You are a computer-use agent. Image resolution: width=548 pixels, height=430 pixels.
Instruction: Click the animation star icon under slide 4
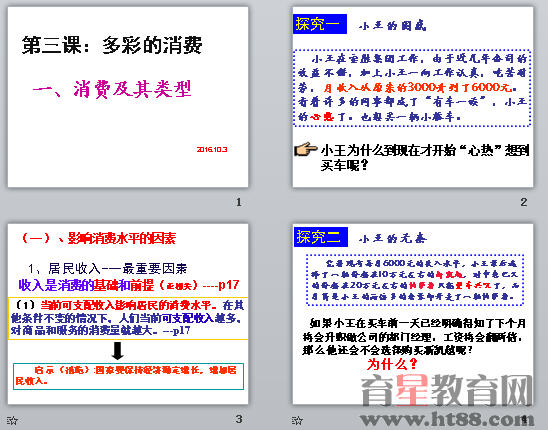click(297, 420)
